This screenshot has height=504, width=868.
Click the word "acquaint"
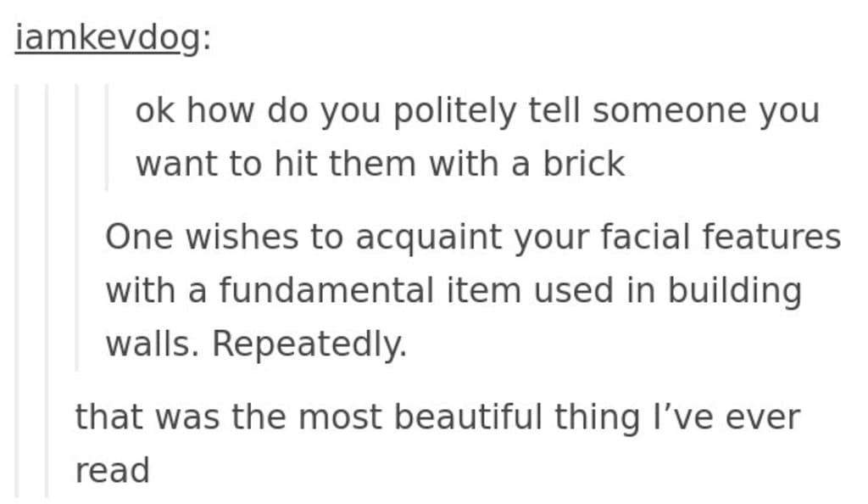coord(428,237)
